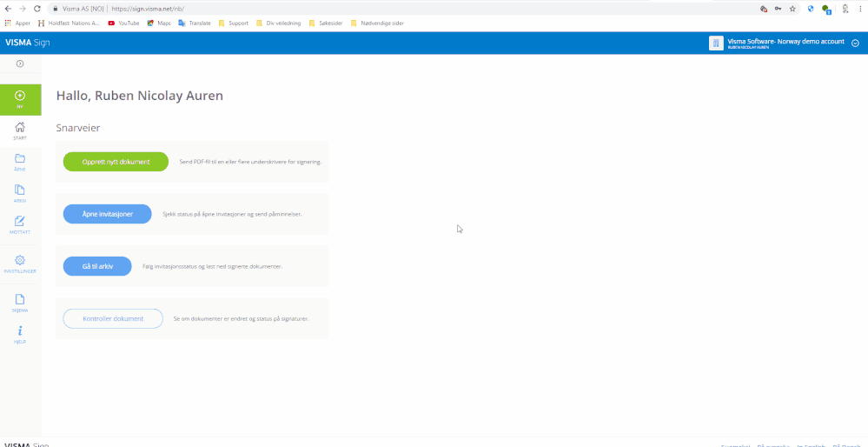Go to ARKIV documents icon
This screenshot has width=868, height=447.
20,190
